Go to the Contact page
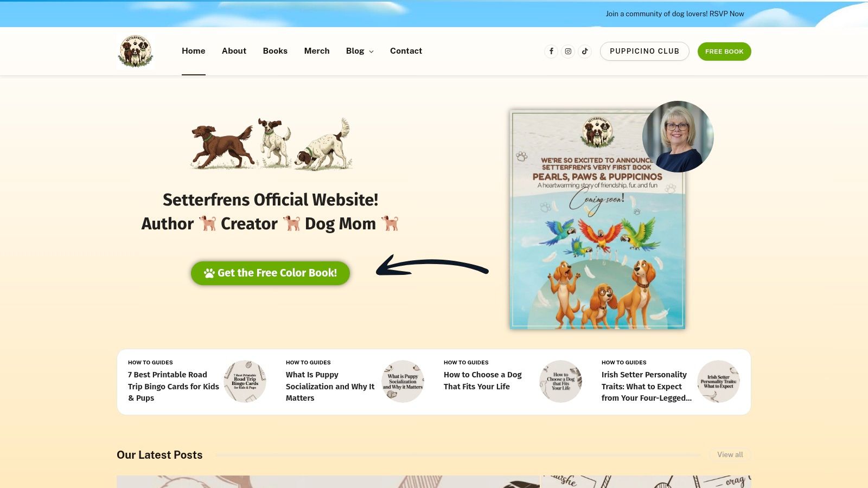This screenshot has height=488, width=868. tap(406, 51)
